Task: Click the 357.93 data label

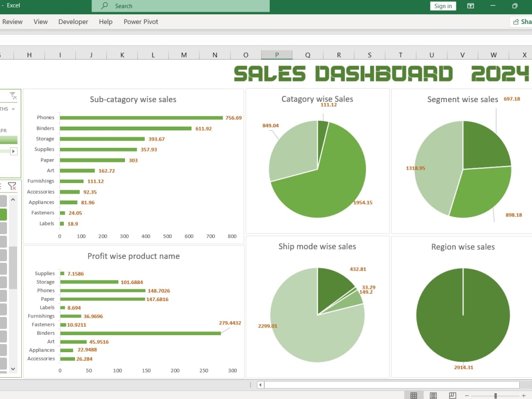Action: [x=148, y=149]
